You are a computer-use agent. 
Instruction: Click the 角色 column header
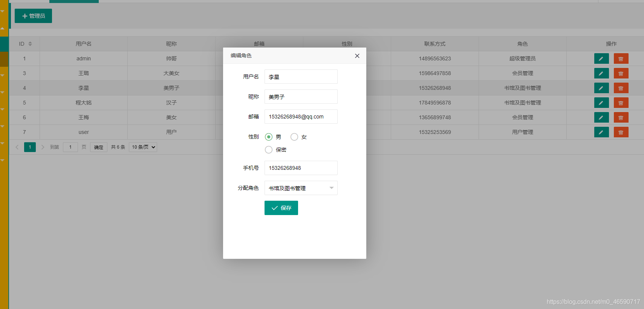[523, 44]
